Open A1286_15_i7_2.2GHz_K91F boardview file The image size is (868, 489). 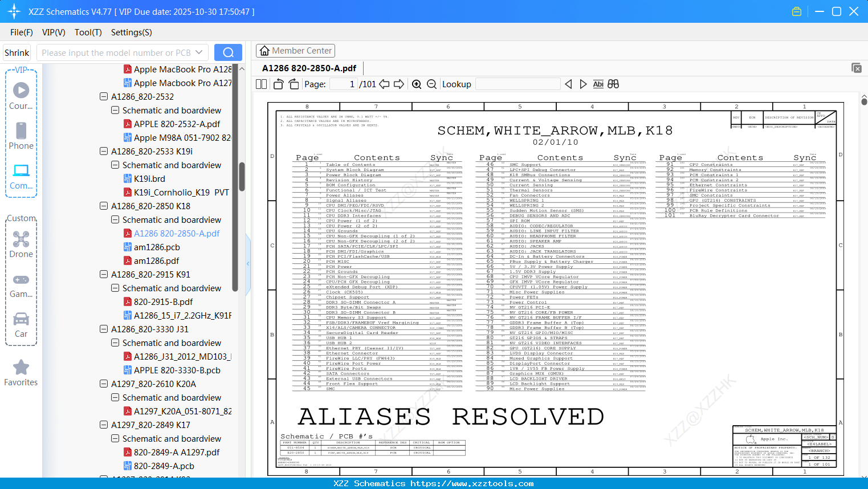tap(177, 315)
